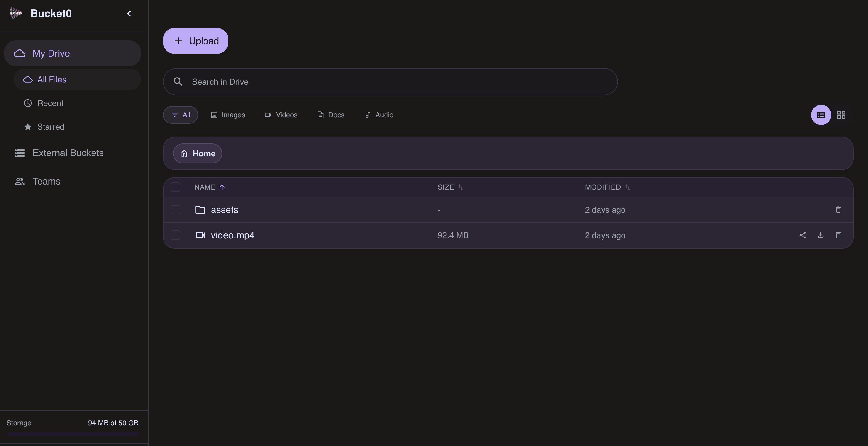Switch to grid view layout
The width and height of the screenshot is (868, 446).
click(x=841, y=115)
